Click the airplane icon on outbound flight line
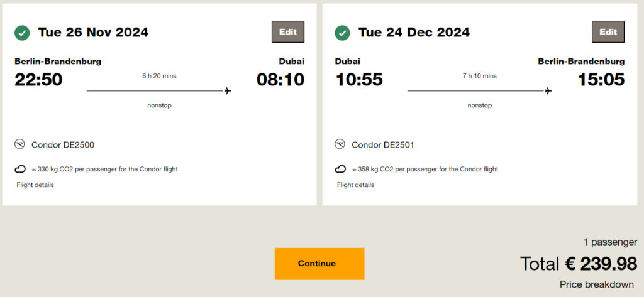Screen dimensions: 644x297 point(228,91)
